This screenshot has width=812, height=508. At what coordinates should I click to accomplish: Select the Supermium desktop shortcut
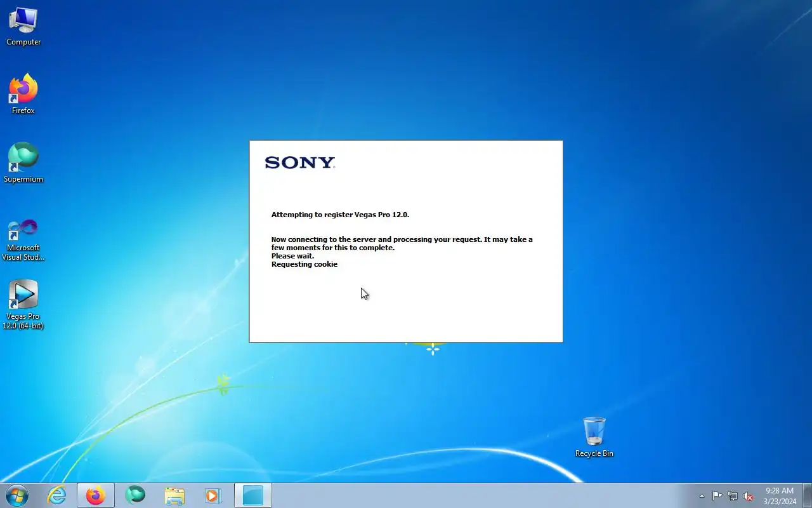23,163
